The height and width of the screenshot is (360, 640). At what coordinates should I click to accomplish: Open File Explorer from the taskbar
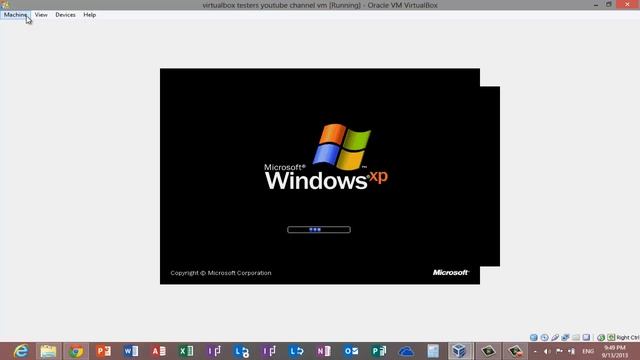pos(48,351)
